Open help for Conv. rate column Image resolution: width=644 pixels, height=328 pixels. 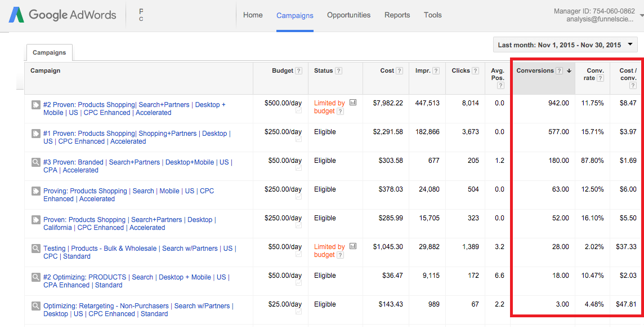click(600, 78)
